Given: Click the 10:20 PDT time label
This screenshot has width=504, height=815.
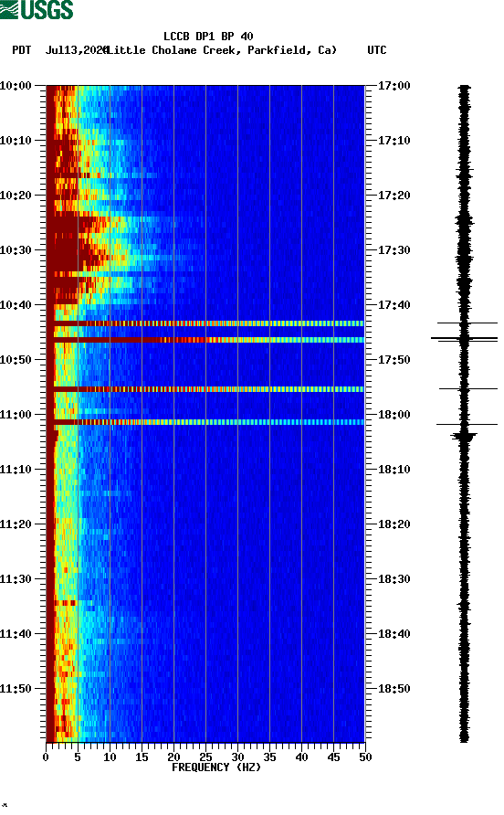Looking at the screenshot, I should (x=16, y=196).
